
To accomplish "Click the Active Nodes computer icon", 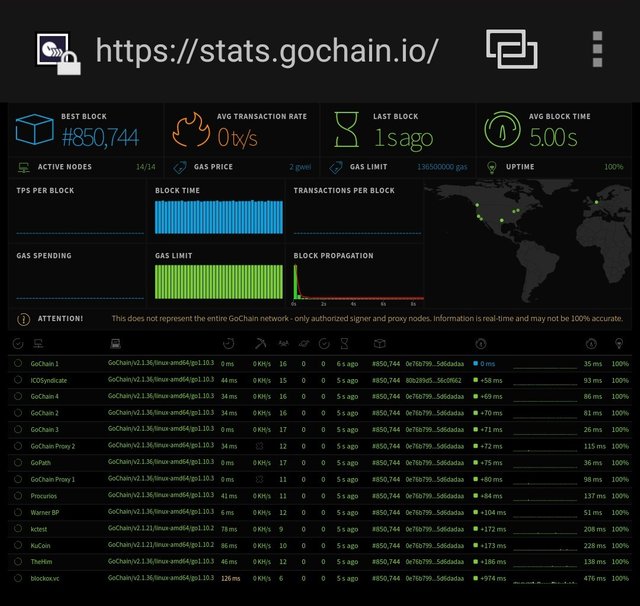I will pos(24,167).
